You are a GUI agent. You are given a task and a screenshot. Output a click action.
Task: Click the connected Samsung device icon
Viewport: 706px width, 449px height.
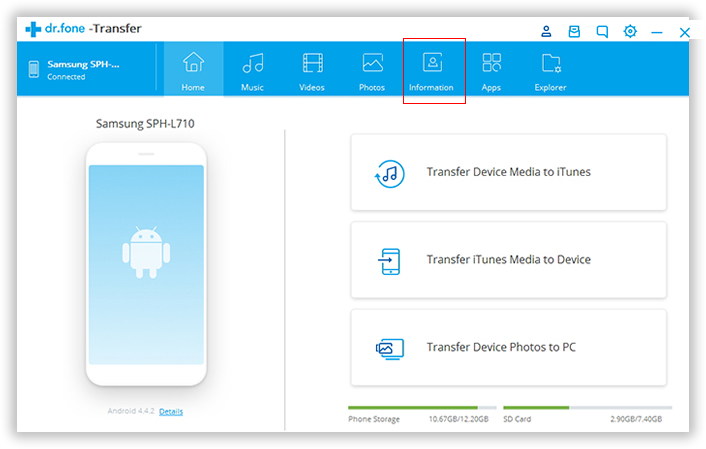(x=34, y=69)
